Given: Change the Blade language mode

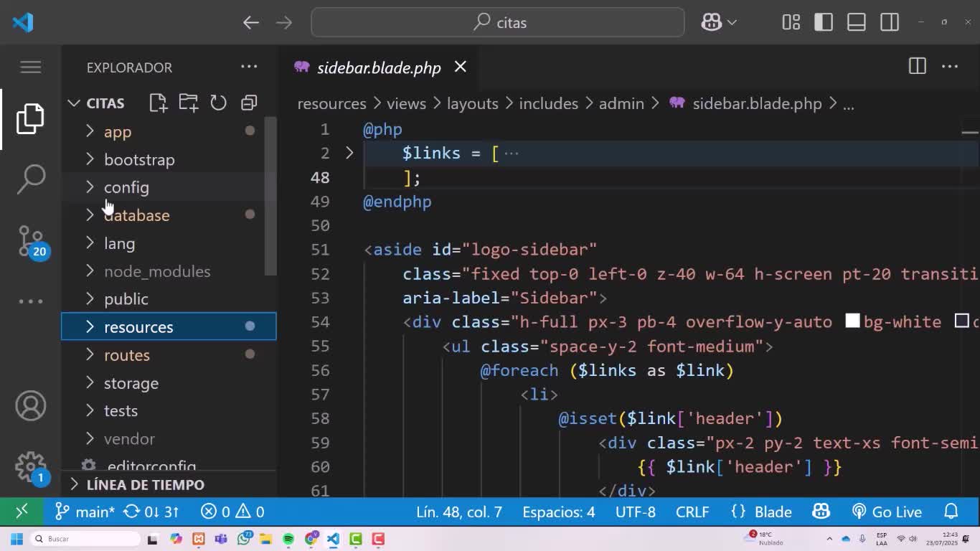Looking at the screenshot, I should point(773,512).
